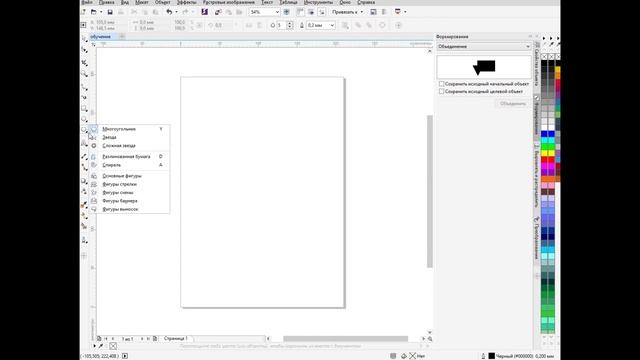
Task: Select the Polygon tool in flyout
Action: point(129,129)
